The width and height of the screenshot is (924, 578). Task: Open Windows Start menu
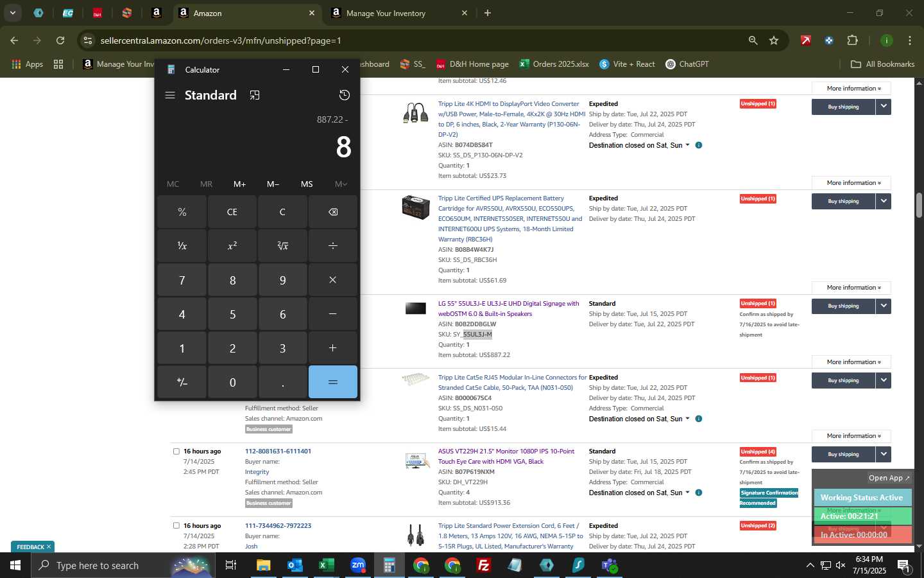[x=15, y=566]
